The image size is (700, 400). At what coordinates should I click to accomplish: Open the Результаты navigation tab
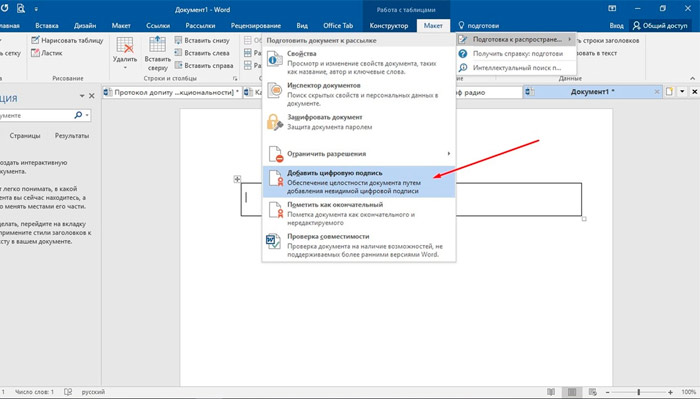click(71, 135)
